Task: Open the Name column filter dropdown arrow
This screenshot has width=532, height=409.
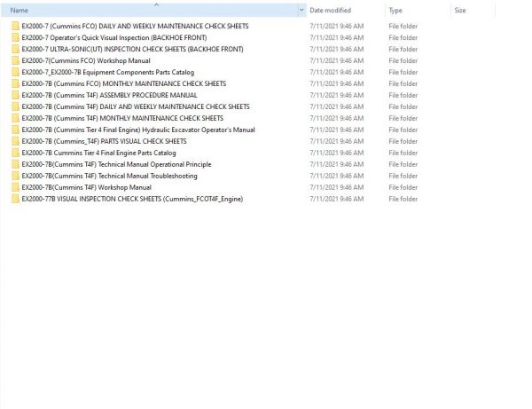Action: pos(301,11)
